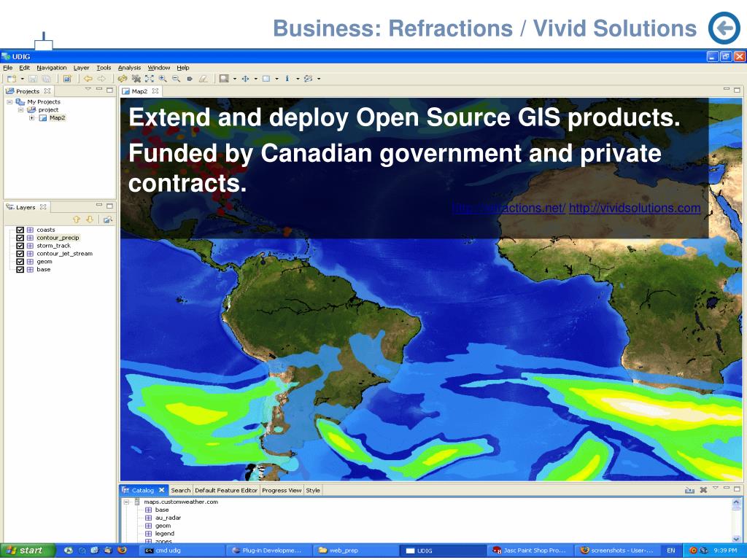Screen dimensions: 747x560
Task: Open the Layer menu
Action: point(81,68)
